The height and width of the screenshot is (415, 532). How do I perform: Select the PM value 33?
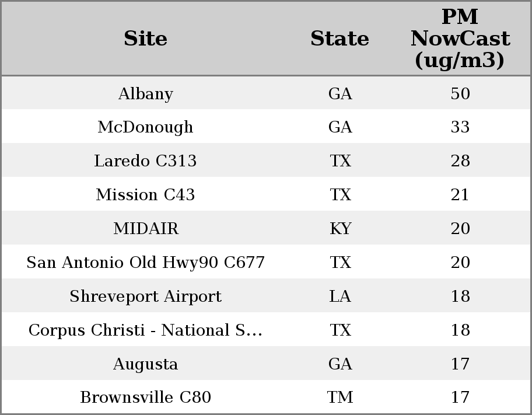pos(460,127)
